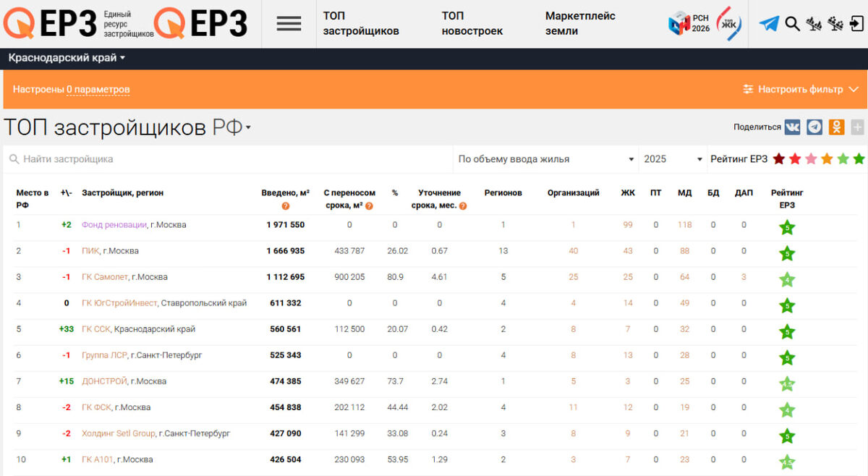The width and height of the screenshot is (868, 476).
Task: Click the +33 change value for ГК ССК
Action: (x=67, y=329)
